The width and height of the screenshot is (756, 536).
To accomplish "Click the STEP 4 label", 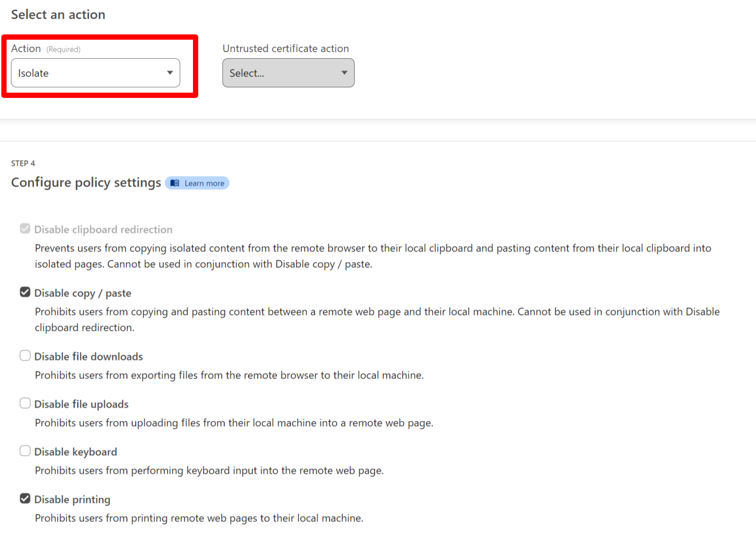I will tap(23, 163).
